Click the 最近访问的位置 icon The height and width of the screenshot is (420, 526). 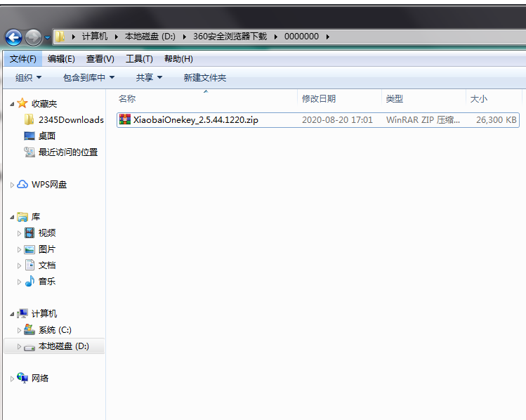(29, 152)
